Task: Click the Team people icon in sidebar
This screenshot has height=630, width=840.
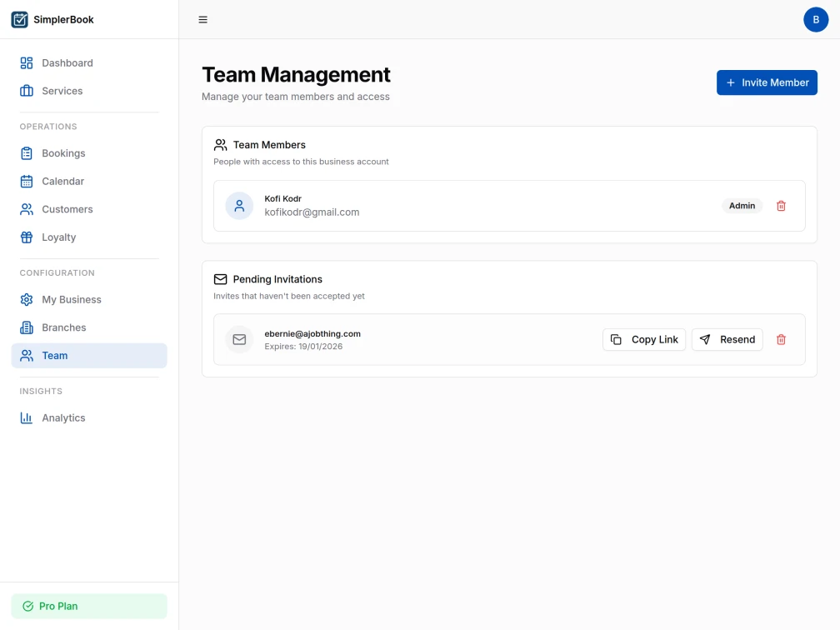Action: 27,356
